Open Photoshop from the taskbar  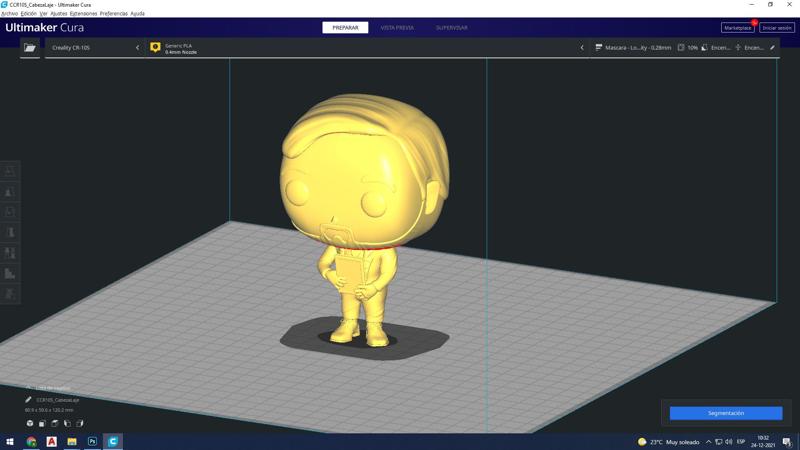point(92,442)
